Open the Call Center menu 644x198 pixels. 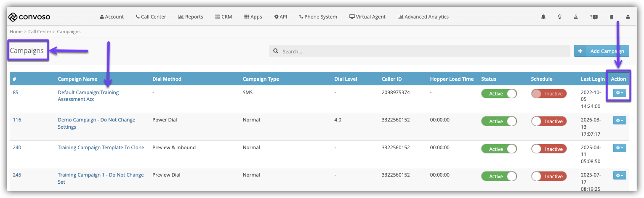click(x=151, y=17)
